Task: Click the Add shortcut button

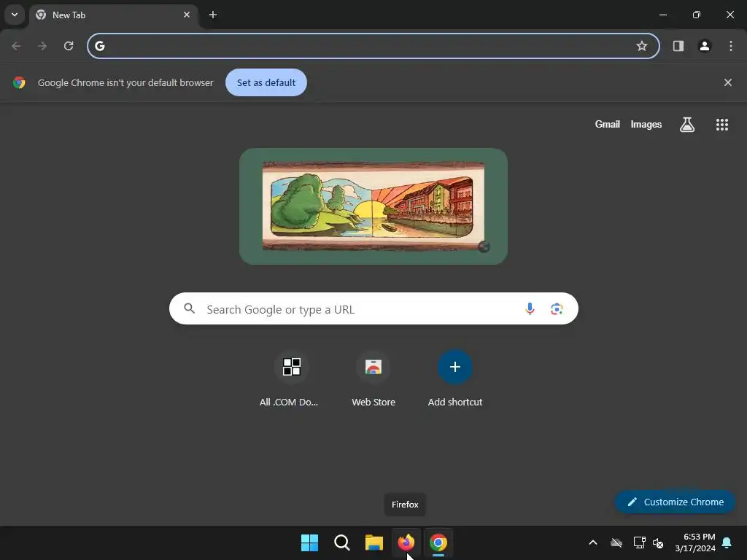Action: (455, 378)
